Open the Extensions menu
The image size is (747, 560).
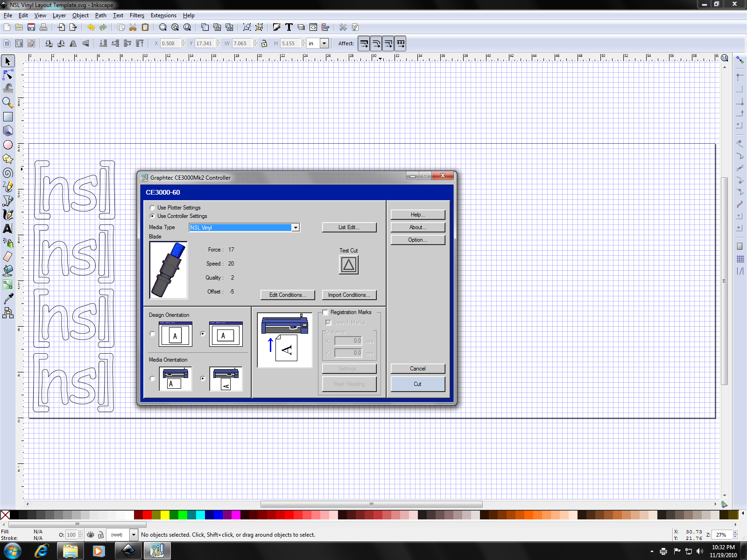click(x=163, y=15)
